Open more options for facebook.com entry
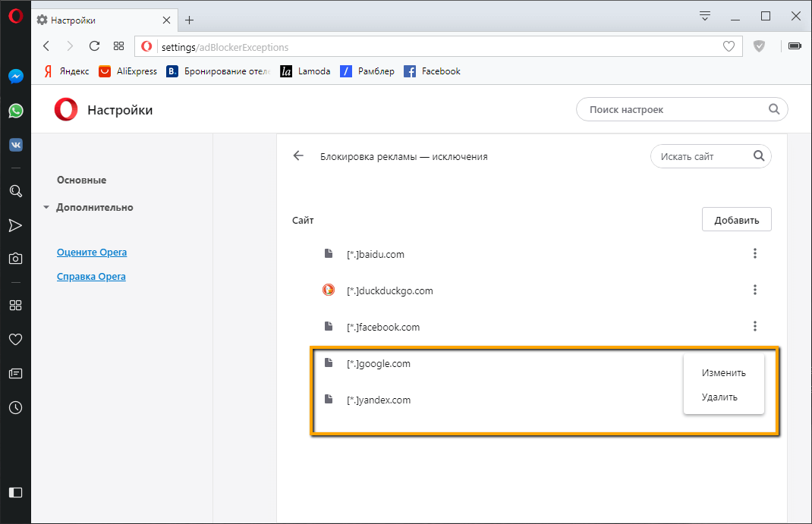This screenshot has width=812, height=524. click(x=755, y=327)
